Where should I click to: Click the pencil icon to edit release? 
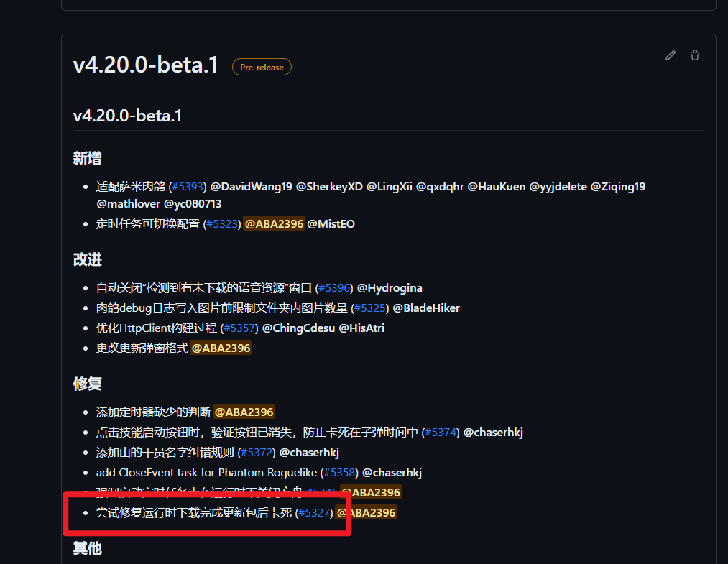(670, 55)
